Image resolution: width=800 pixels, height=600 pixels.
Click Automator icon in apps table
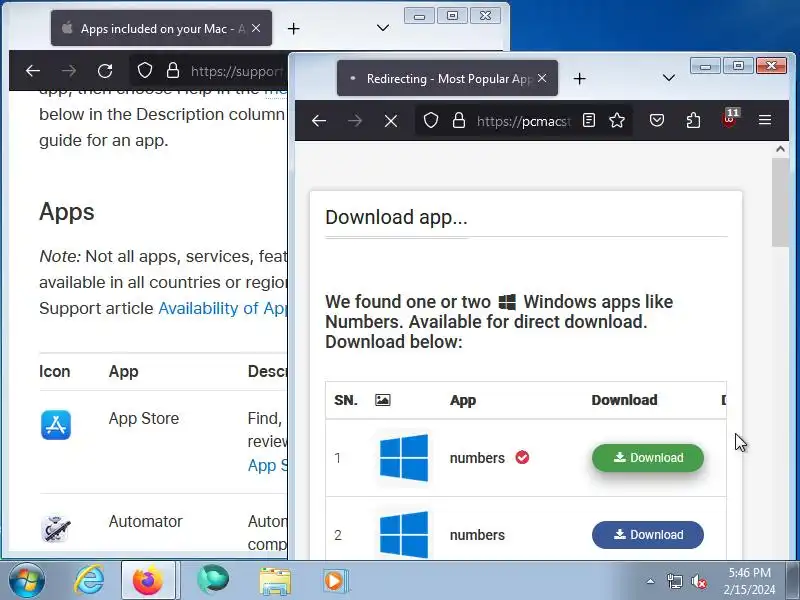(56, 529)
